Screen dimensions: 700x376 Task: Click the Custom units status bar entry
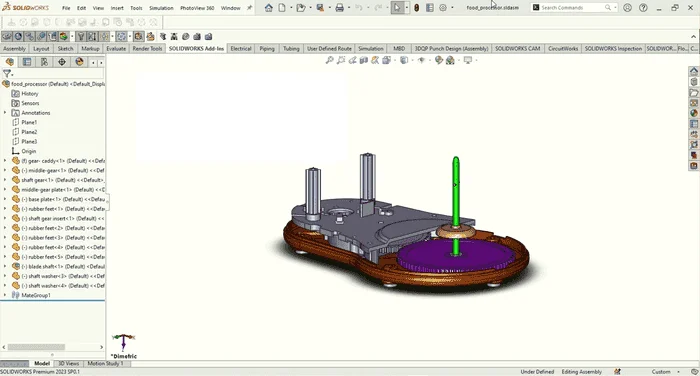[x=661, y=372]
